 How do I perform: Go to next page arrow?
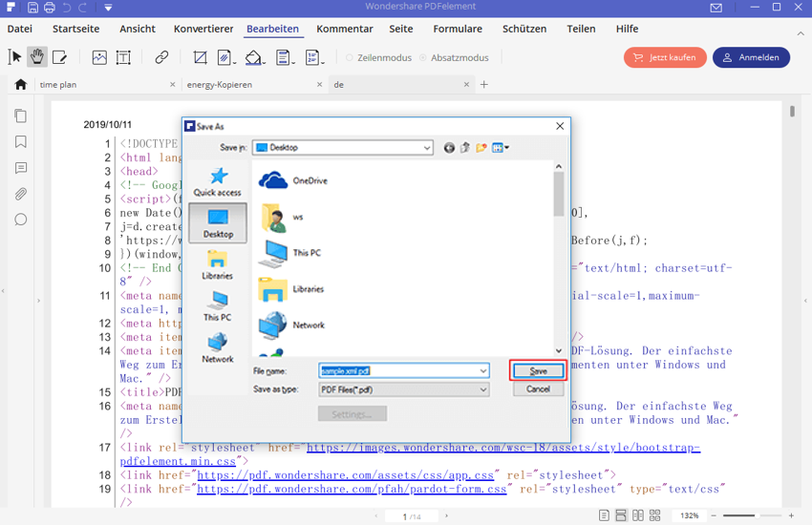coord(446,515)
